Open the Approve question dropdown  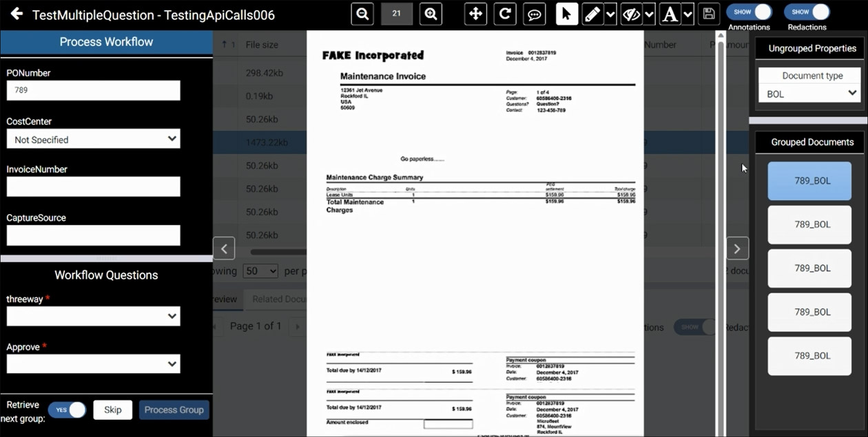94,364
